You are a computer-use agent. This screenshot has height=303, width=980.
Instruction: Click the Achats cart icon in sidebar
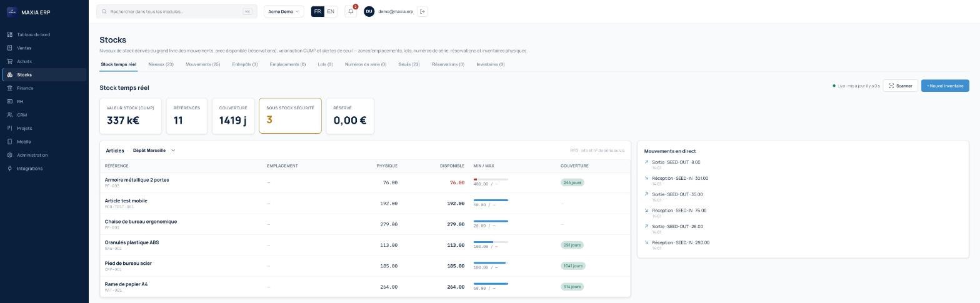9,61
